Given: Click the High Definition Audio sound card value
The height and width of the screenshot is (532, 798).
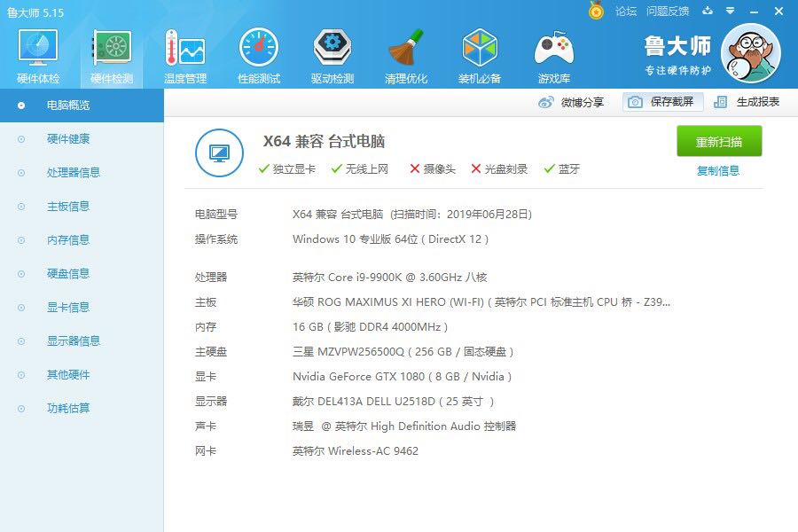Looking at the screenshot, I should (404, 426).
